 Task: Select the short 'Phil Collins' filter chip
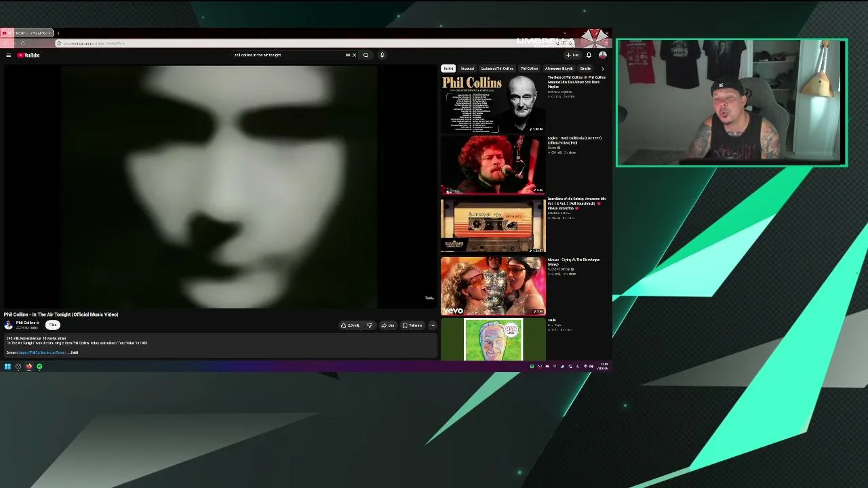(x=529, y=68)
